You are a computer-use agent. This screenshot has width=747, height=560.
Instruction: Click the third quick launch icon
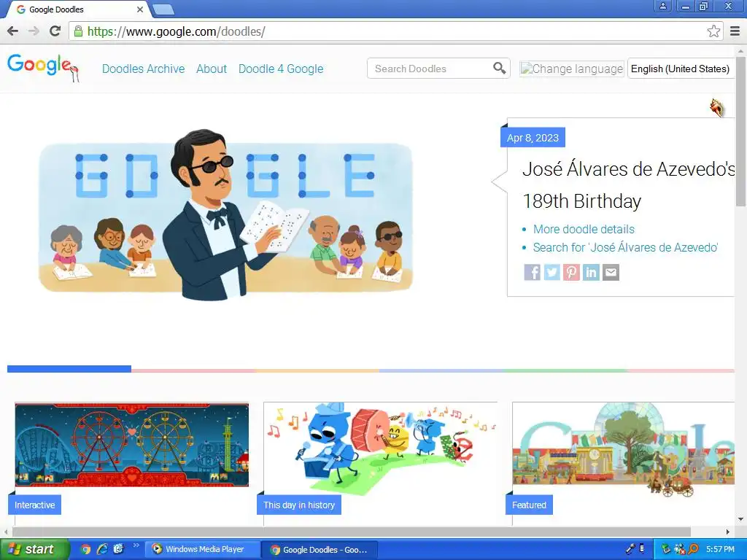tap(119, 550)
